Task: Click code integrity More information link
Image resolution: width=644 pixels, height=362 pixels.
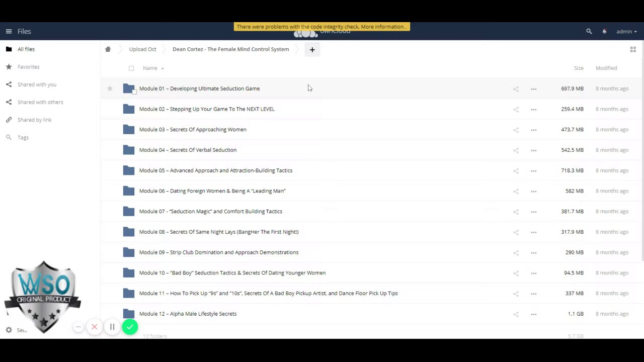Action: coord(383,27)
